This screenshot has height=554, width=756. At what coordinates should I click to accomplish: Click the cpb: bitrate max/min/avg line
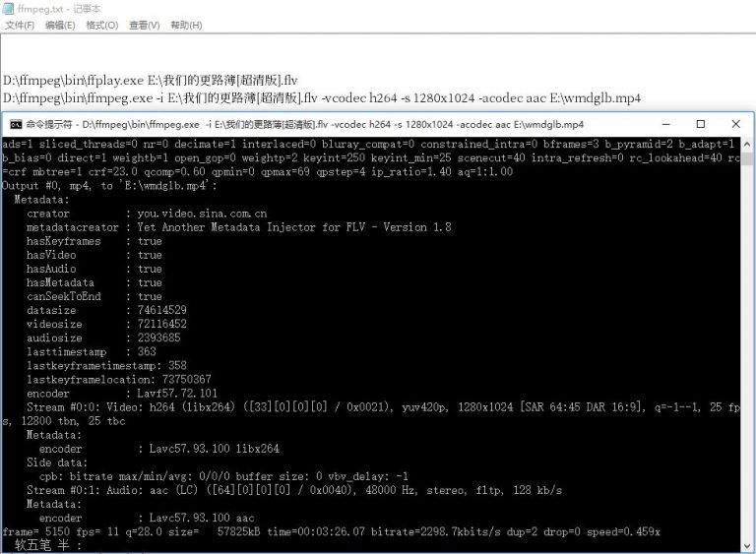coord(223,476)
